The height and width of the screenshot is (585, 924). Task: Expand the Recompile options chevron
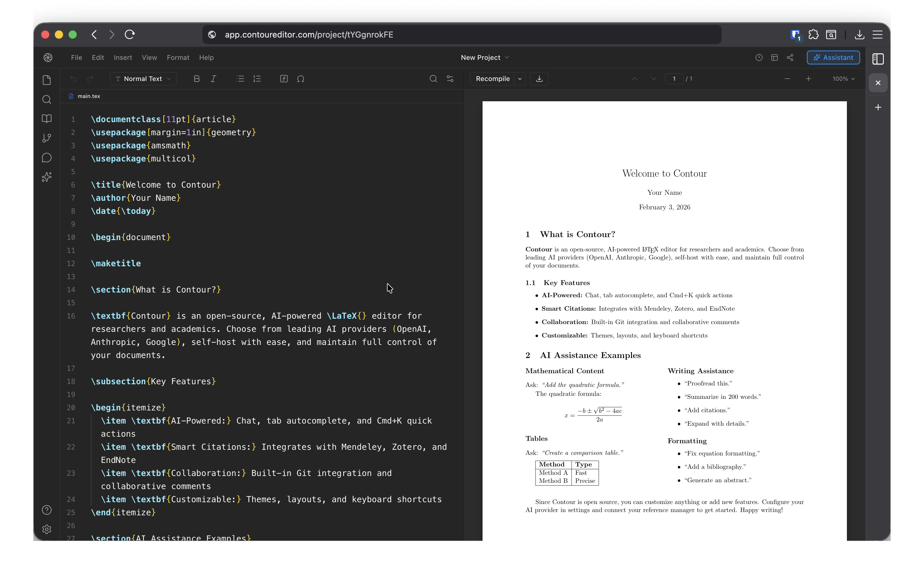[x=520, y=78]
